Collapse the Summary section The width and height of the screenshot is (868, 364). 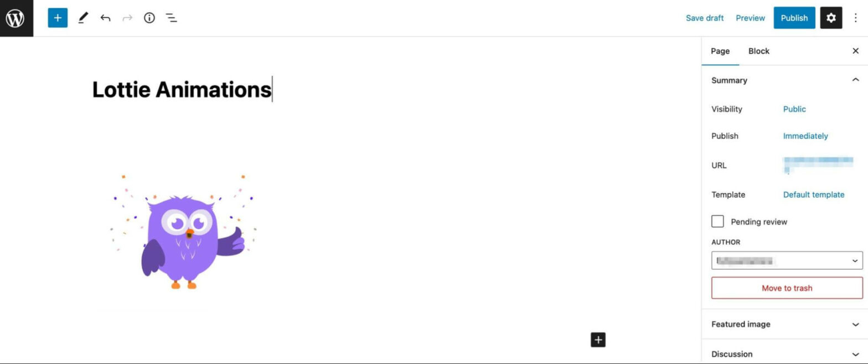pyautogui.click(x=856, y=79)
